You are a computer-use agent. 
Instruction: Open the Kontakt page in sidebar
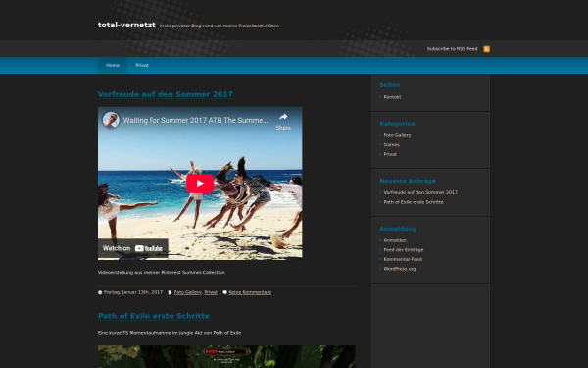pos(392,97)
